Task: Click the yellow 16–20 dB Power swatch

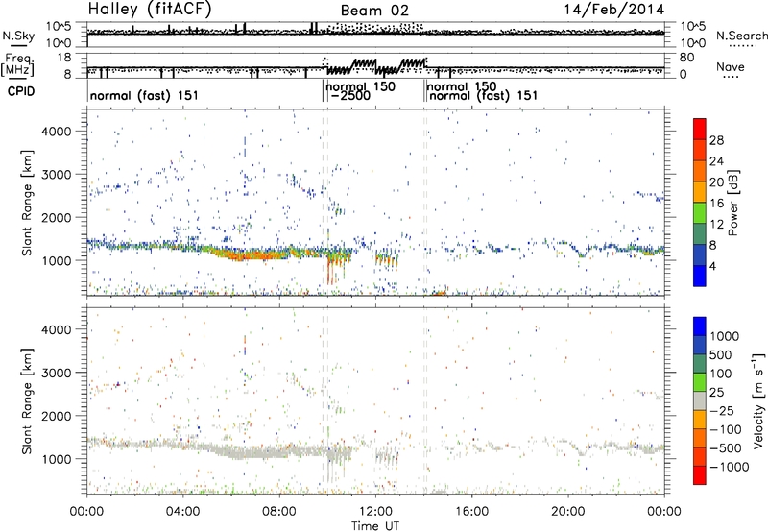Action: (x=700, y=191)
